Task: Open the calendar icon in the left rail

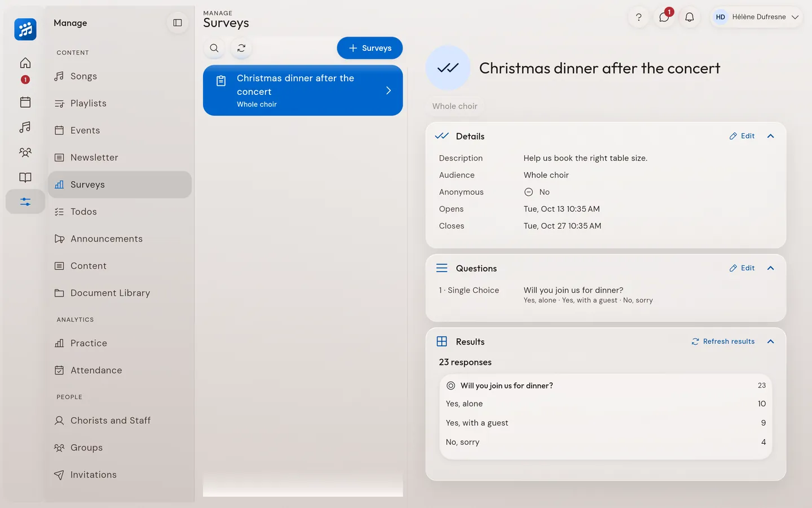Action: [25, 102]
